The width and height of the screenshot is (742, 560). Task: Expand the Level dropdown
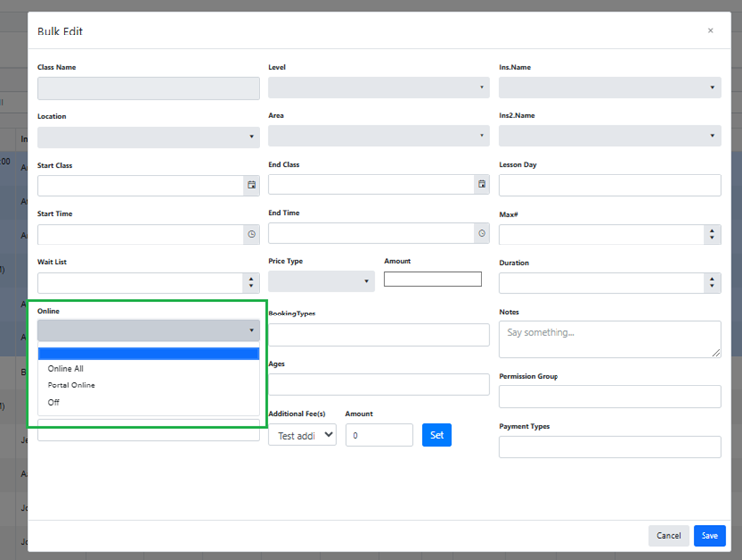[x=377, y=88]
